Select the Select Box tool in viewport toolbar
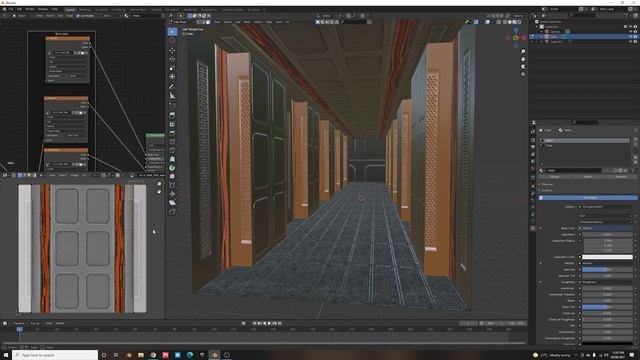The image size is (640, 360). tap(172, 32)
